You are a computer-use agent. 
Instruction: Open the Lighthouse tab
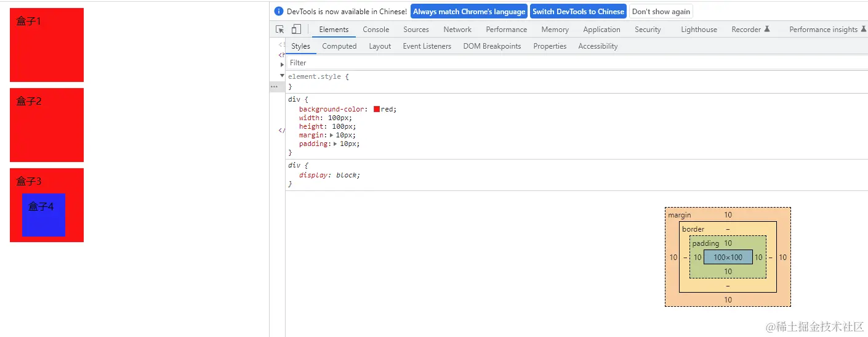(x=699, y=30)
